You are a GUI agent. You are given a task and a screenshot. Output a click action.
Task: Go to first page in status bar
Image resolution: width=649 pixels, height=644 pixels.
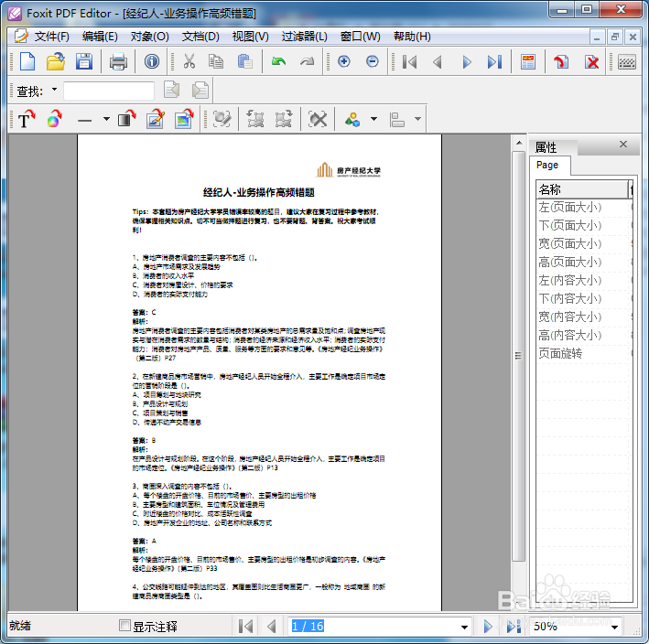pyautogui.click(x=246, y=627)
